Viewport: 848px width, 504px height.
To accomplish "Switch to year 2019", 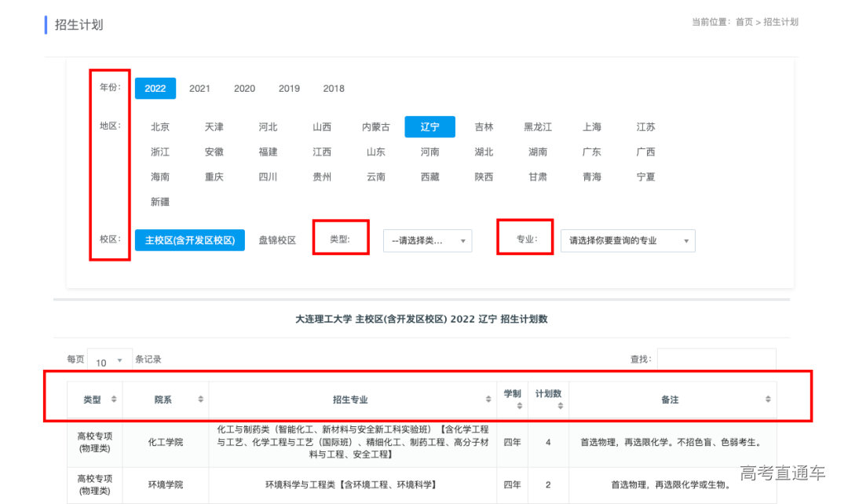I will coord(289,89).
